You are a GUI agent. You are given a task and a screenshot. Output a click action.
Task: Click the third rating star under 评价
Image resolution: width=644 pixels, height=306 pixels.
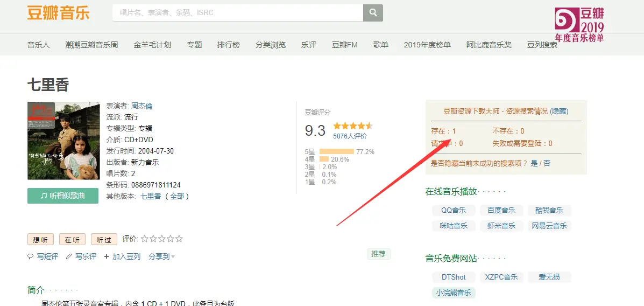(162, 239)
